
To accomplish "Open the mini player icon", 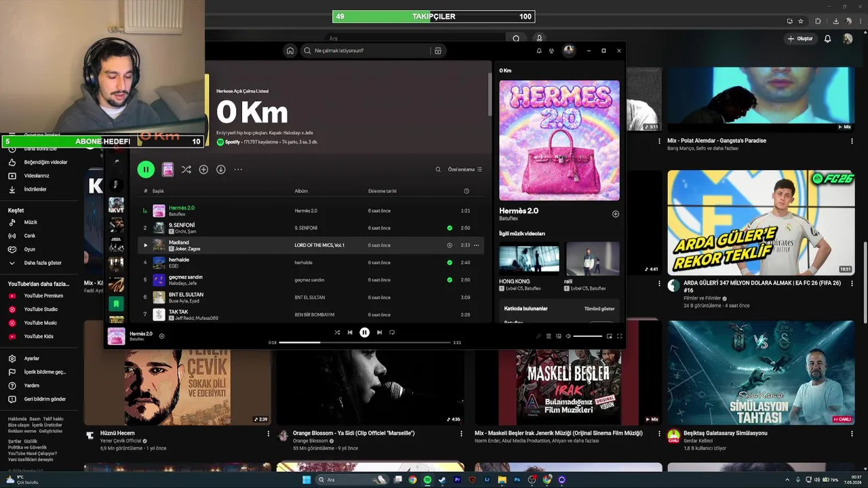I will [x=609, y=336].
